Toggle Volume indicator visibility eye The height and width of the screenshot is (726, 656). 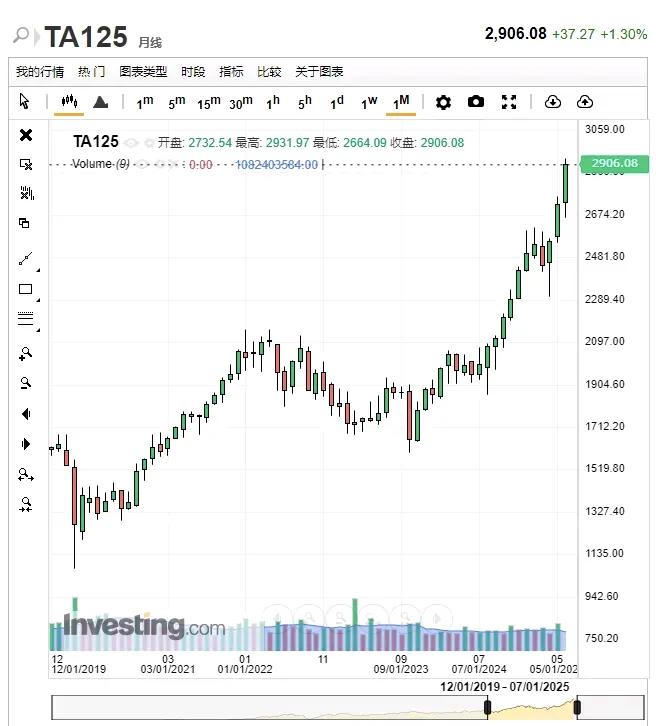pos(143,164)
